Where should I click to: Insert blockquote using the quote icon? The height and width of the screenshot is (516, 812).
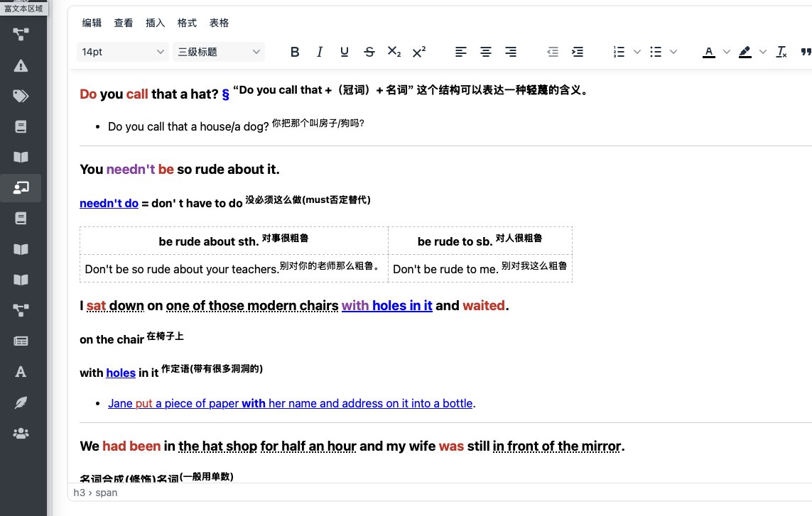(806, 52)
